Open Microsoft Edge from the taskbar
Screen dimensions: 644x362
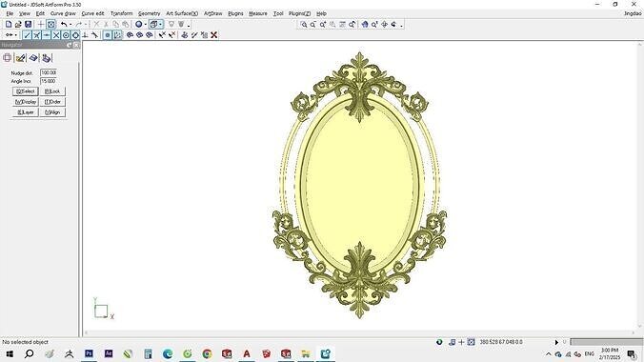tap(168, 353)
